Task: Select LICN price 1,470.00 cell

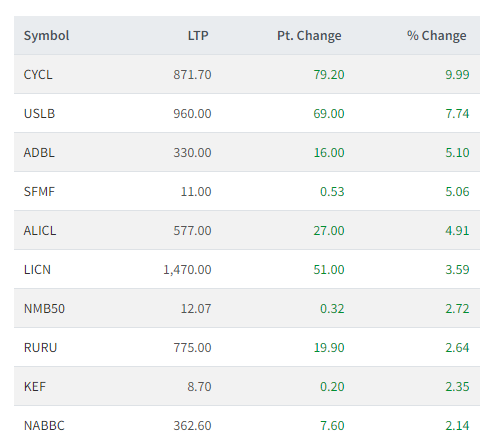Action: [187, 270]
